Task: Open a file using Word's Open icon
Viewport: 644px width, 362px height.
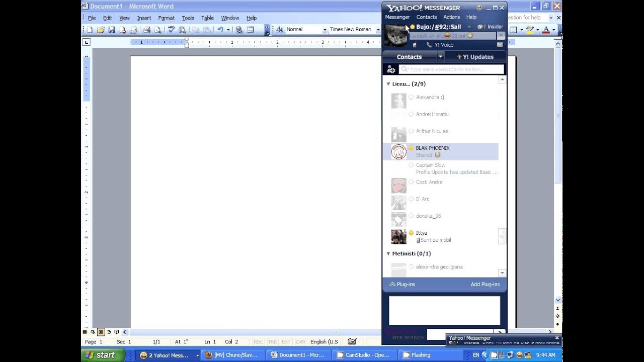Action: 101,30
